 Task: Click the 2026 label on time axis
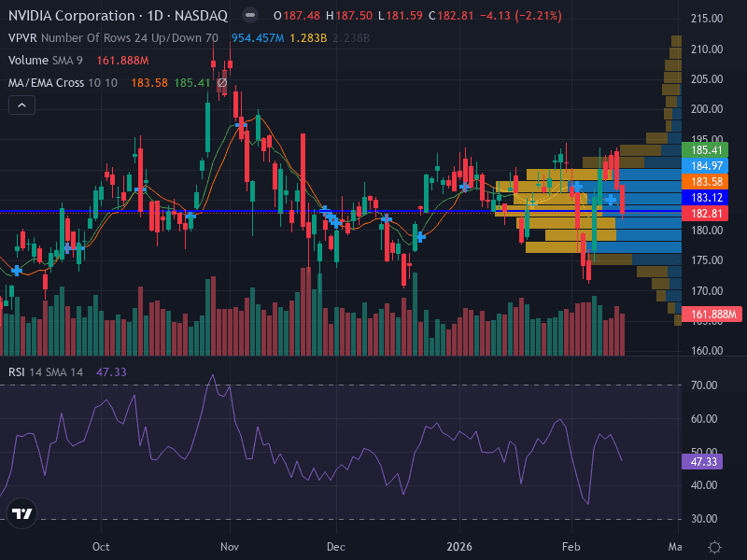pyautogui.click(x=459, y=547)
